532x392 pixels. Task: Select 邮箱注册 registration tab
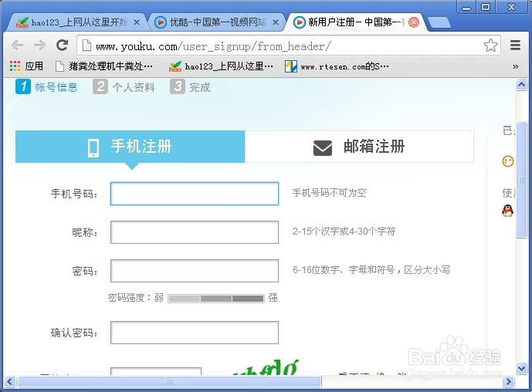(x=359, y=147)
